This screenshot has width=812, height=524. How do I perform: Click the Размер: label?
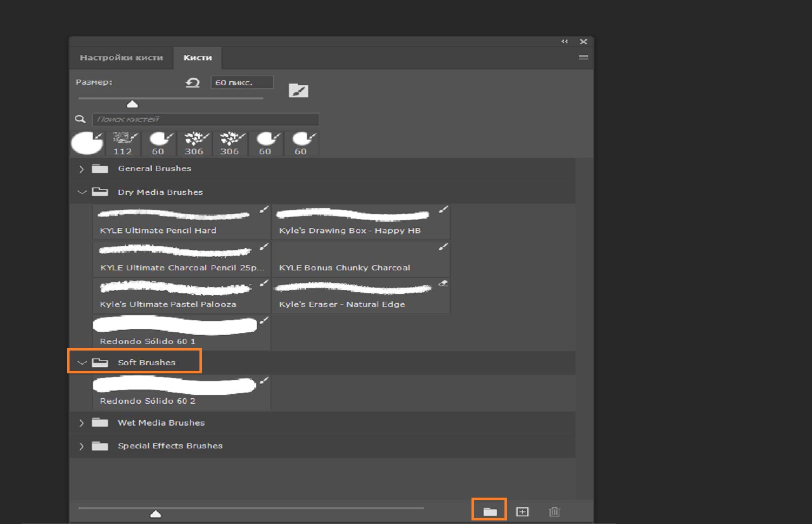pos(94,82)
